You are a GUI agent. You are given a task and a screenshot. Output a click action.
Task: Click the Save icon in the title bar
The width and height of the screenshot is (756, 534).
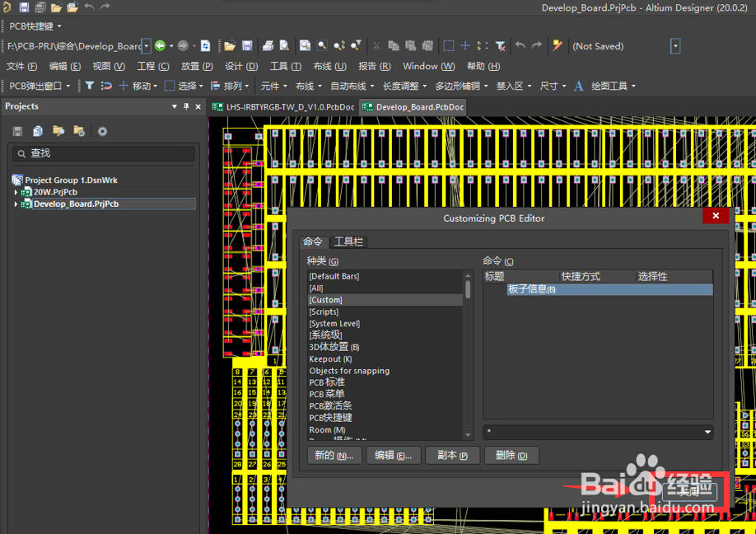coord(24,7)
